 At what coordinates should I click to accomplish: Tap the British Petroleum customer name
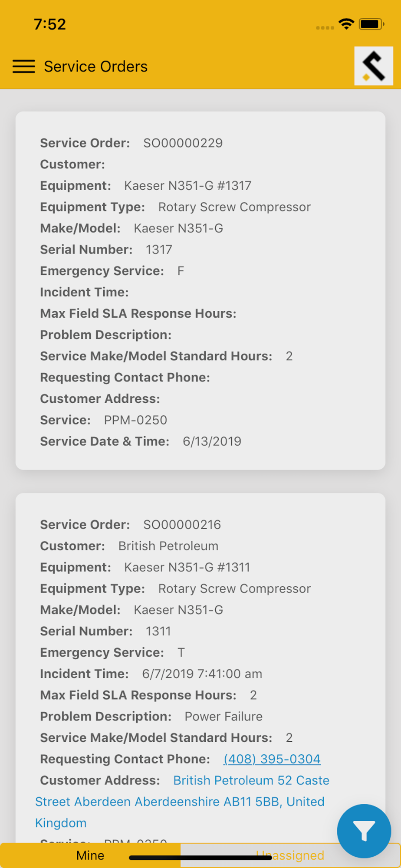coord(168,546)
